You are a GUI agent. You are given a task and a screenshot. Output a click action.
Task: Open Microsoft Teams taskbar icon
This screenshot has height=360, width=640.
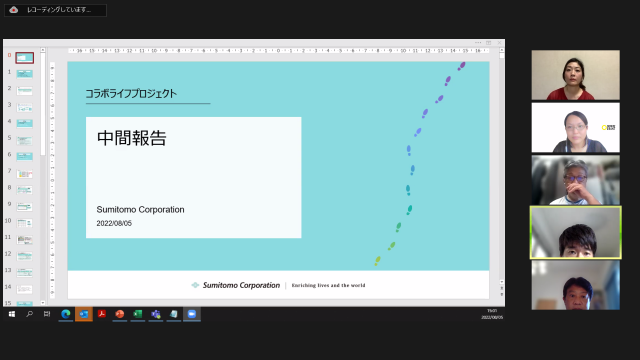pos(156,314)
